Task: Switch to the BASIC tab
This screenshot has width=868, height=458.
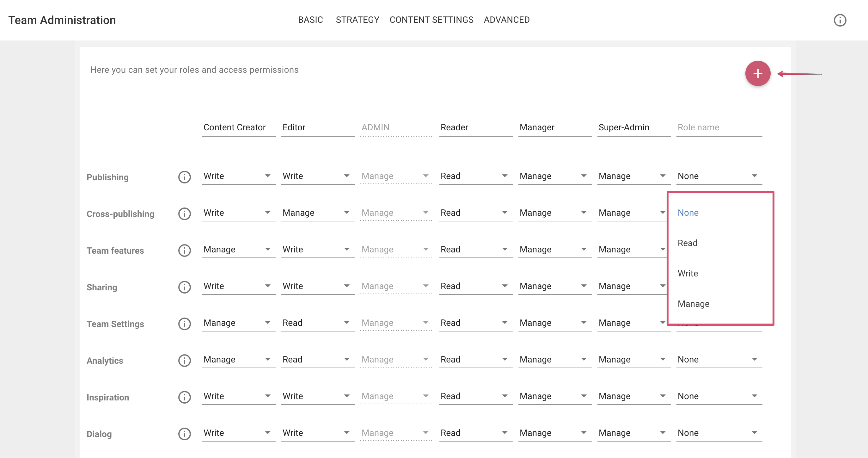Action: click(310, 20)
